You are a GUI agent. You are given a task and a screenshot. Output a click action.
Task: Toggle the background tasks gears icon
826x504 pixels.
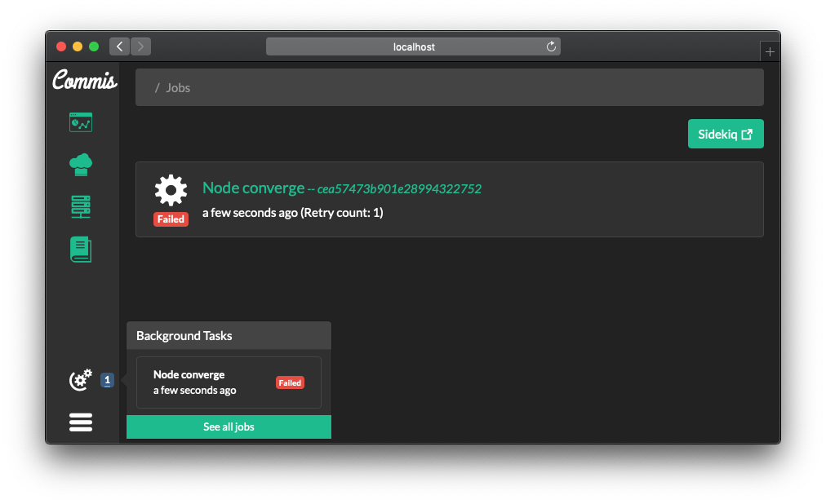click(x=81, y=380)
